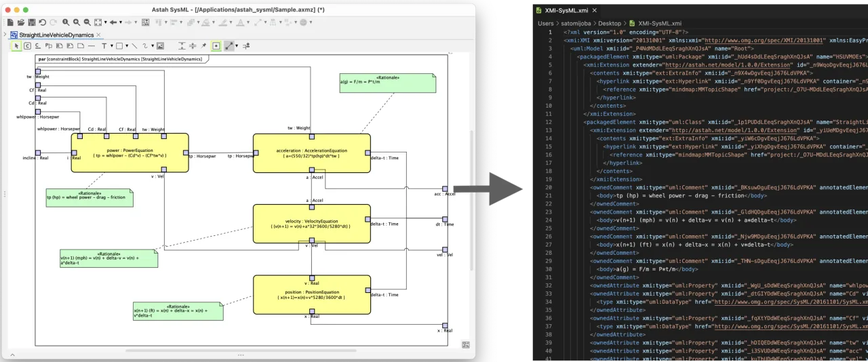
Task: Select the 'power : PowerEquation' block
Action: coord(130,153)
